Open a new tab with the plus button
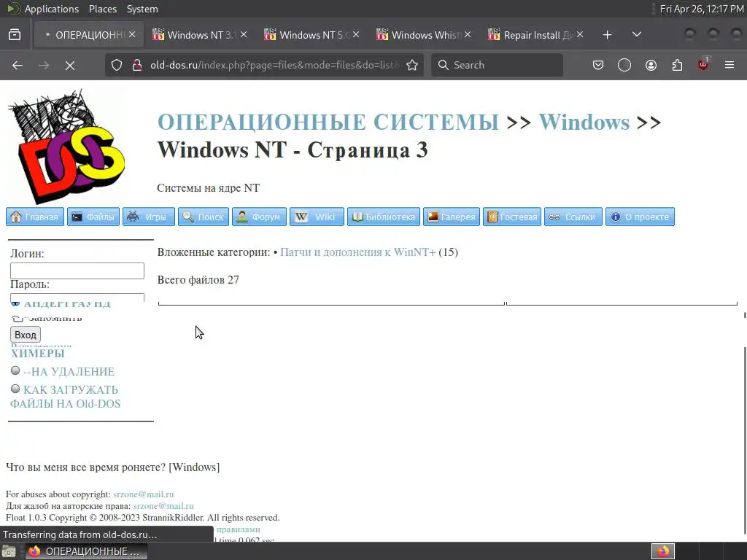 (x=607, y=35)
